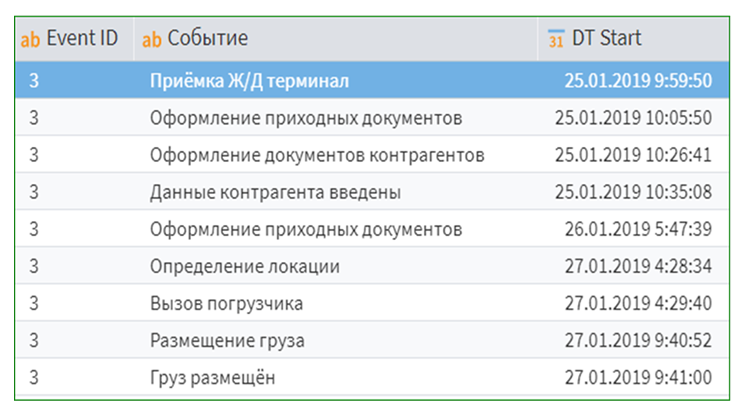This screenshot has width=740, height=413.
Task: Click the 25.01.2019 10:05:50 timestamp cell
Action: click(x=633, y=118)
